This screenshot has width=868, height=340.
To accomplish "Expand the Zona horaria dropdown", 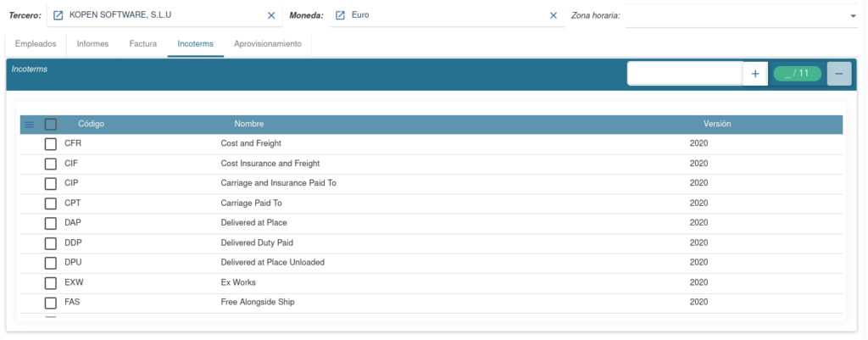I will [852, 15].
